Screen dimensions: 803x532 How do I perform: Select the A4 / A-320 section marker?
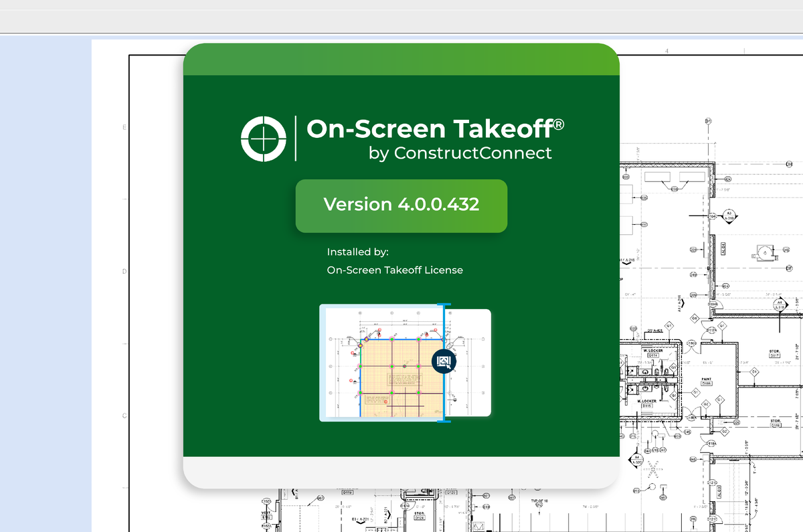[780, 305]
